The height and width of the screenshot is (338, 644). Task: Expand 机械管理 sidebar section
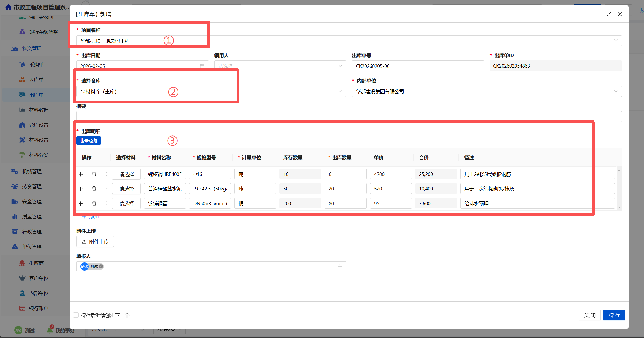click(32, 171)
